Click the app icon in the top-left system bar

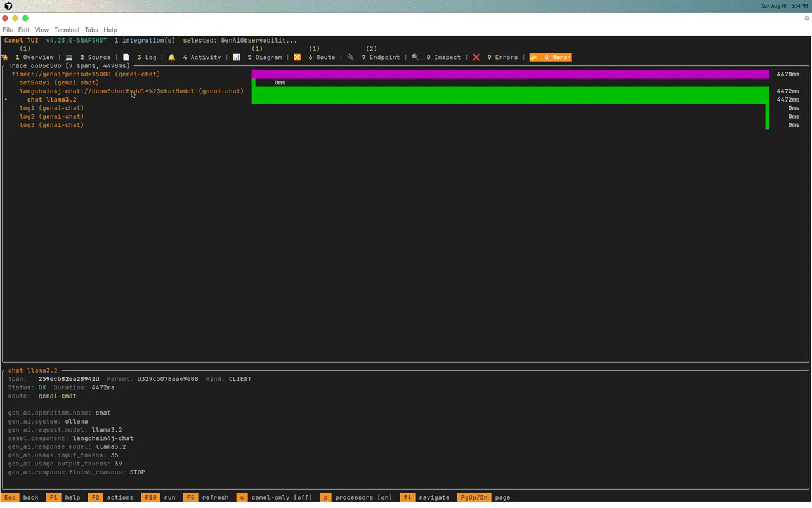(x=8, y=6)
